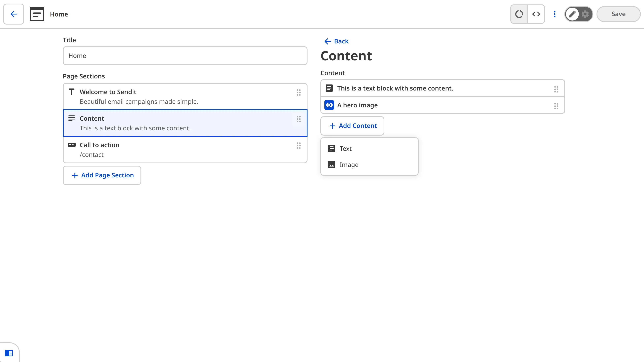Screen dimensions: 644x362
Task: Open the three-dot more options menu
Action: tap(554, 14)
